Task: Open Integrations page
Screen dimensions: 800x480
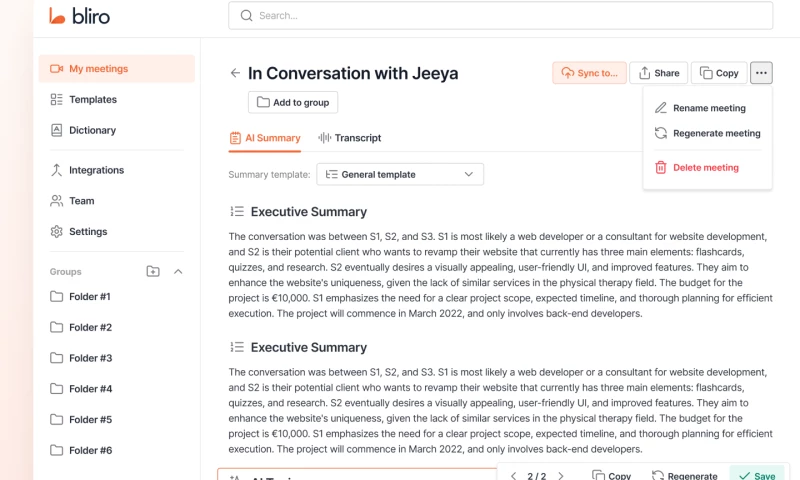Action: [96, 170]
